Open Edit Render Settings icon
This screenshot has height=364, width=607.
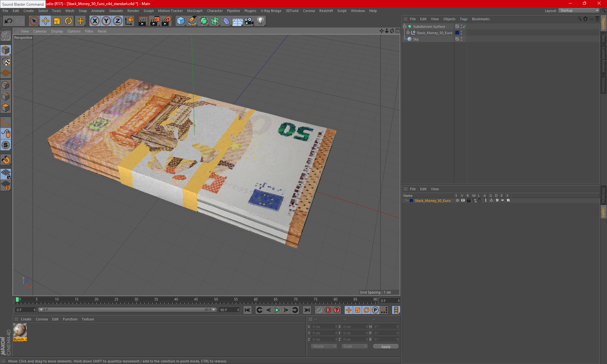[166, 21]
